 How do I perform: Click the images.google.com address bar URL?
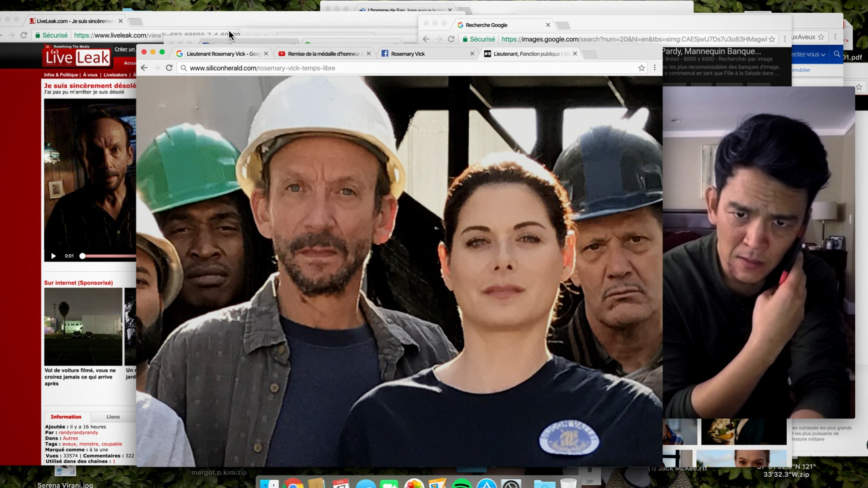(634, 39)
